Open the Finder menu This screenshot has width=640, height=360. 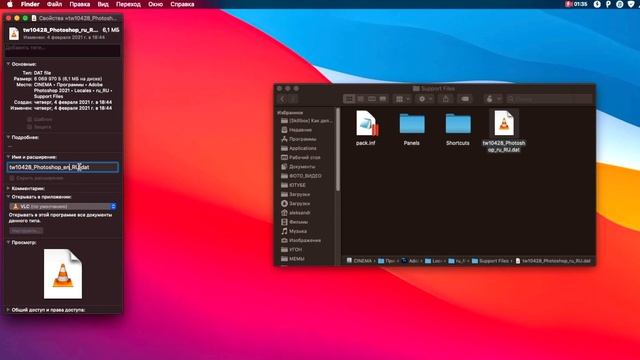click(x=30, y=4)
